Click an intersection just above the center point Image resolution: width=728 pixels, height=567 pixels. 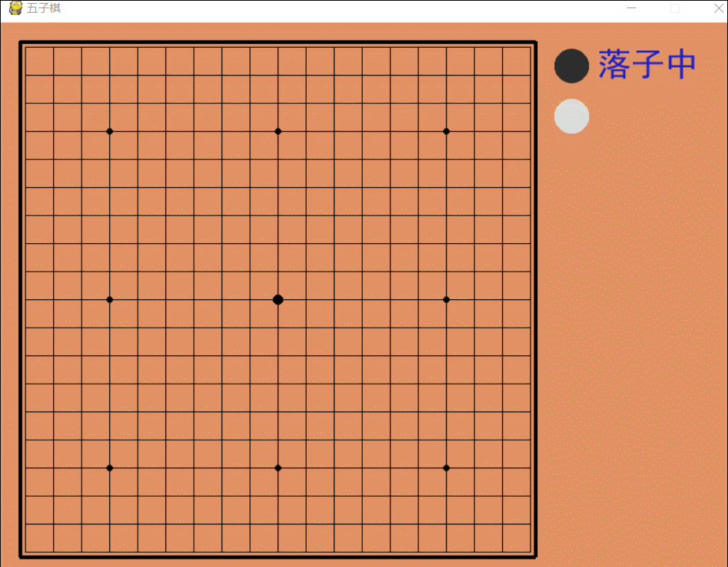point(278,271)
